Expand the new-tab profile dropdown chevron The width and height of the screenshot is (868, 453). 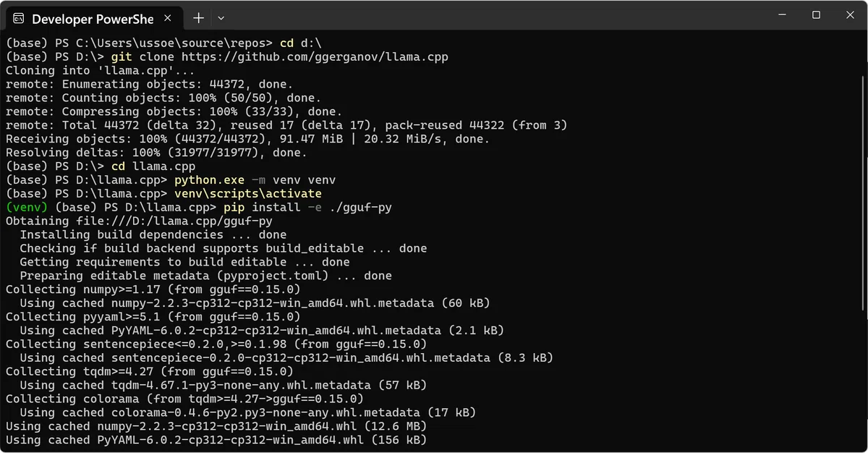click(x=221, y=18)
